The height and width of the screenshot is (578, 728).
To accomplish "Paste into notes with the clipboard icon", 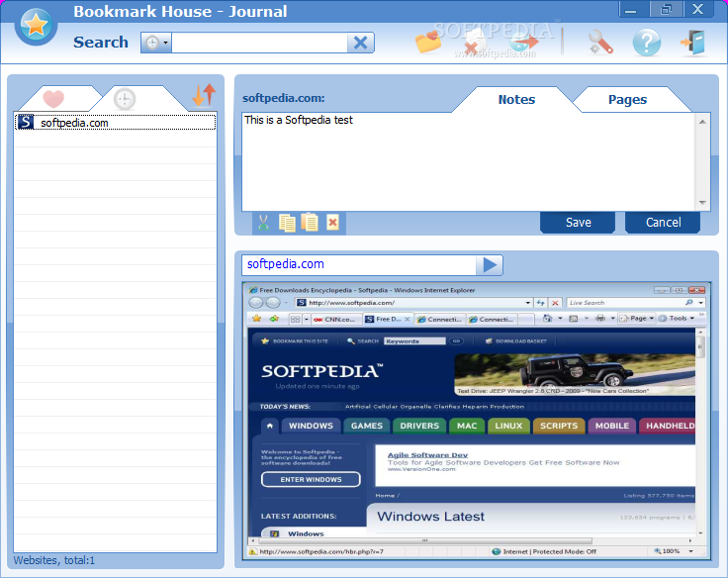I will coord(310,222).
